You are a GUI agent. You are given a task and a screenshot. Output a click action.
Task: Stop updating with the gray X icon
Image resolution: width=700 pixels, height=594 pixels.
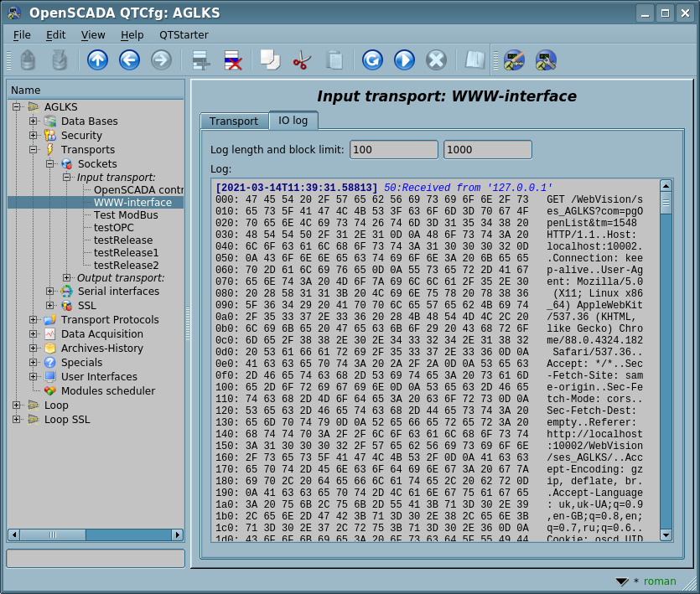coord(436,60)
